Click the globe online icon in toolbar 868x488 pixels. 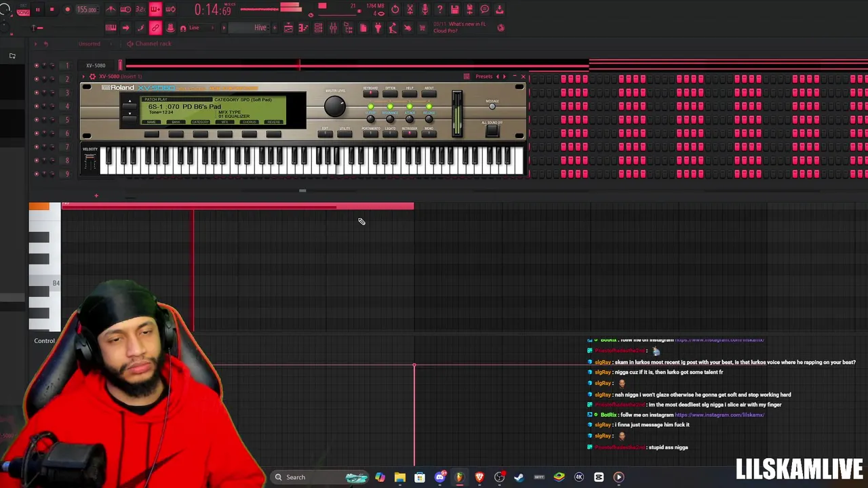(501, 28)
